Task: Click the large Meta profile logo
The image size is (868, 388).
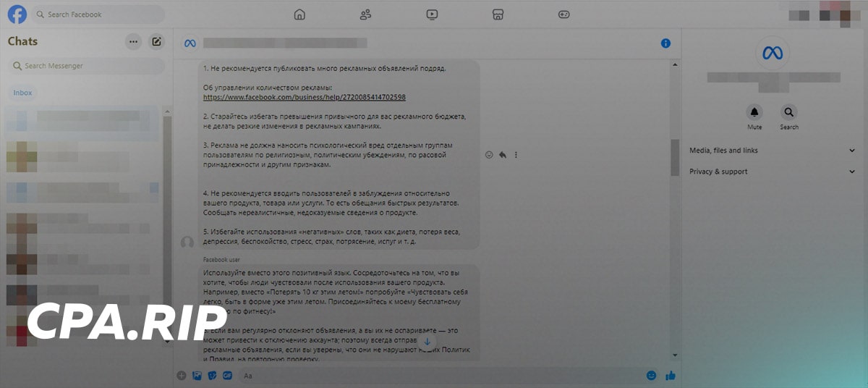Action: [773, 53]
